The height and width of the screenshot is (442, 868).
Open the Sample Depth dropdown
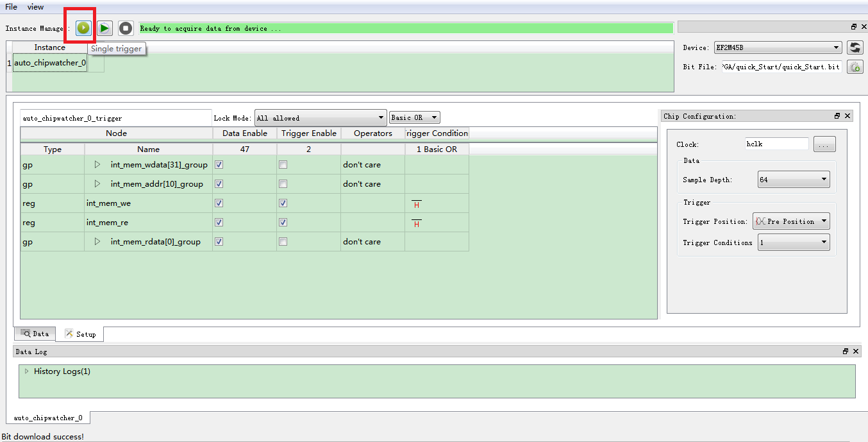793,180
